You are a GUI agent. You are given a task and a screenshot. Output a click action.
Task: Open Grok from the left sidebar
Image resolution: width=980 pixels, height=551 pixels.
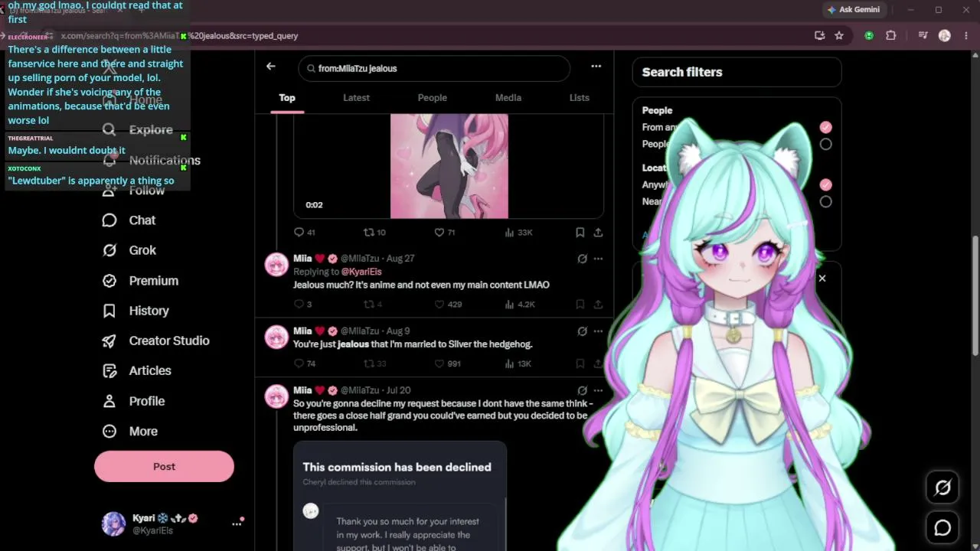point(129,250)
